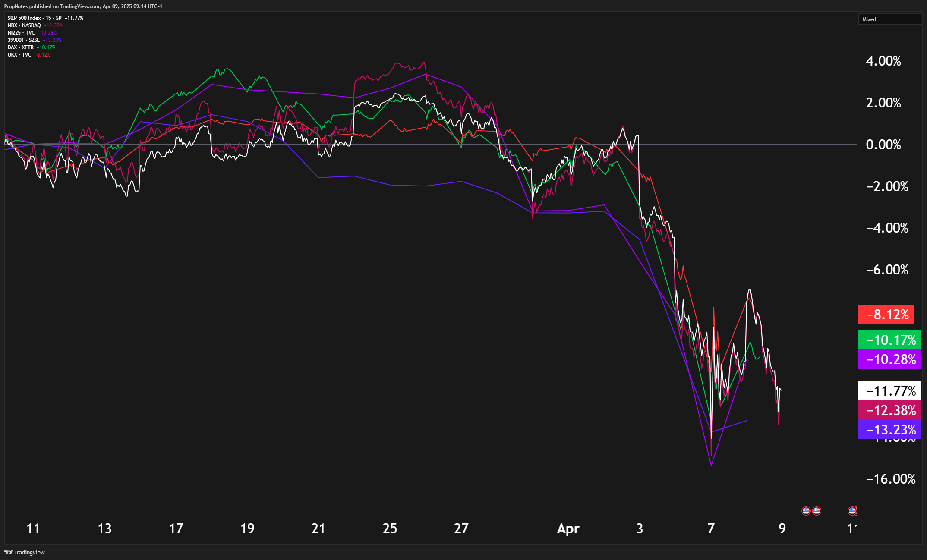Click the crimson -12.38% price label
The height and width of the screenshot is (560, 927).
coord(889,410)
